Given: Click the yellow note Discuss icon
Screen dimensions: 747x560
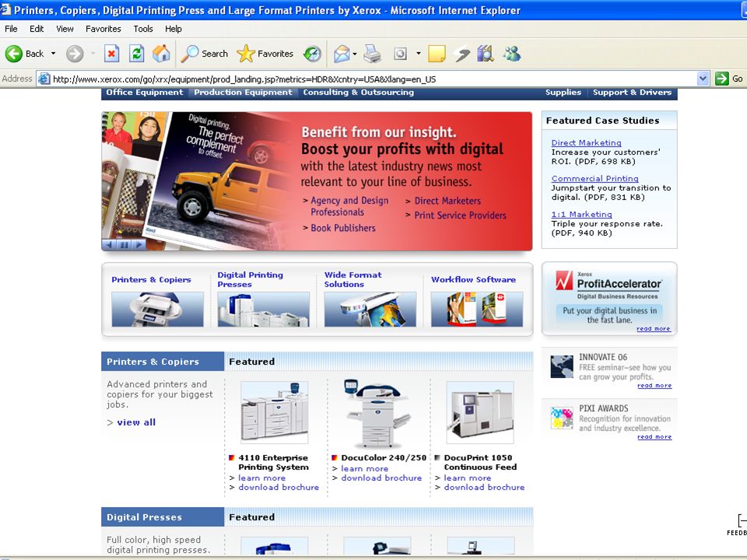Looking at the screenshot, I should (437, 54).
